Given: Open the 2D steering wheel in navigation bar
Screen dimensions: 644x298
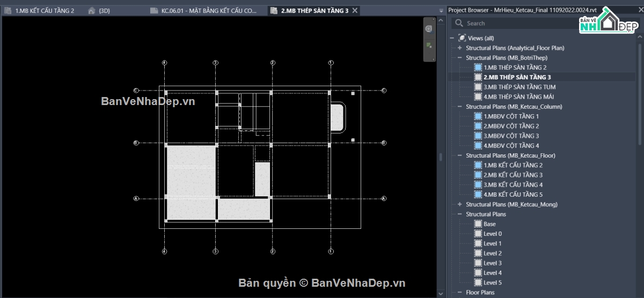Looking at the screenshot, I should click(x=428, y=28).
